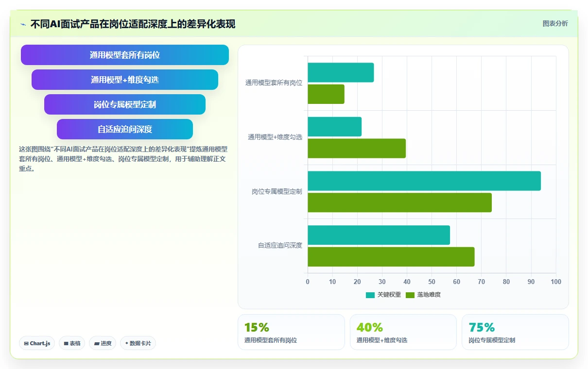The height and width of the screenshot is (369, 588).
Task: Open the 图表分析 label in the header
Action: 555,23
